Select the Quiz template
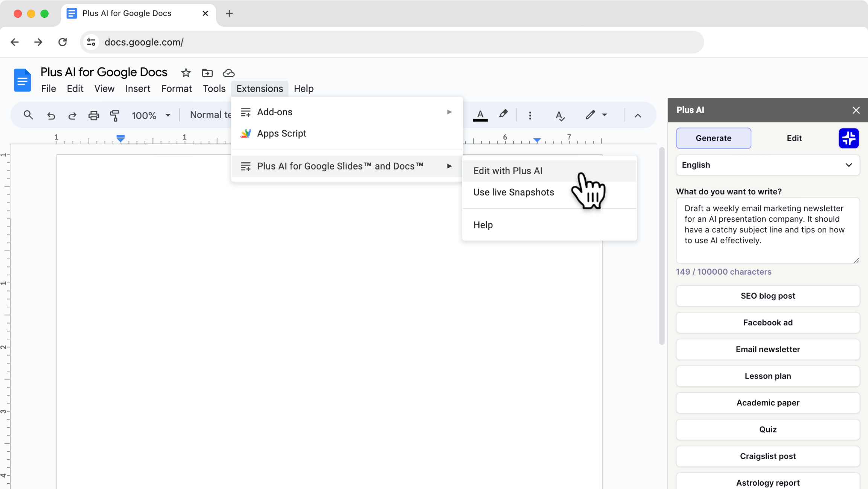 767,429
